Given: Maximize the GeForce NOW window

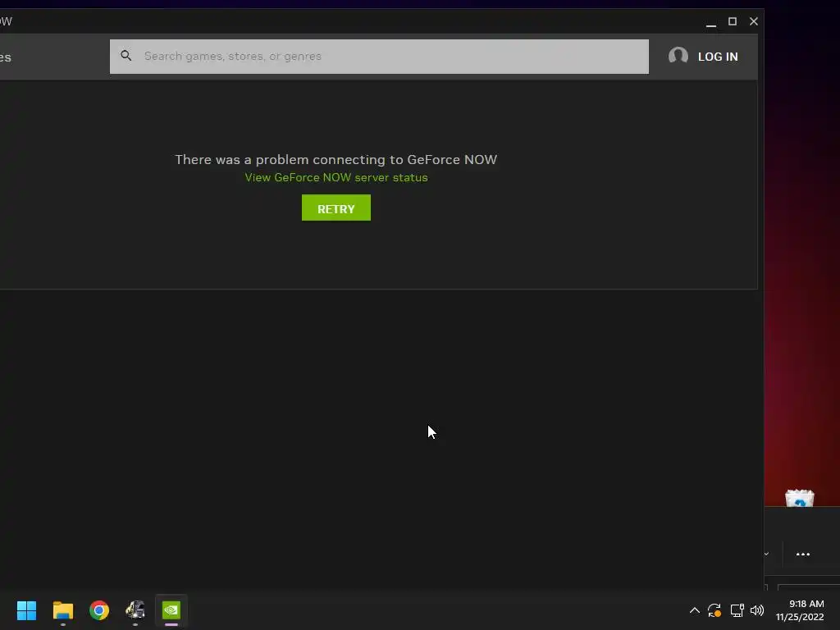Looking at the screenshot, I should 733,21.
